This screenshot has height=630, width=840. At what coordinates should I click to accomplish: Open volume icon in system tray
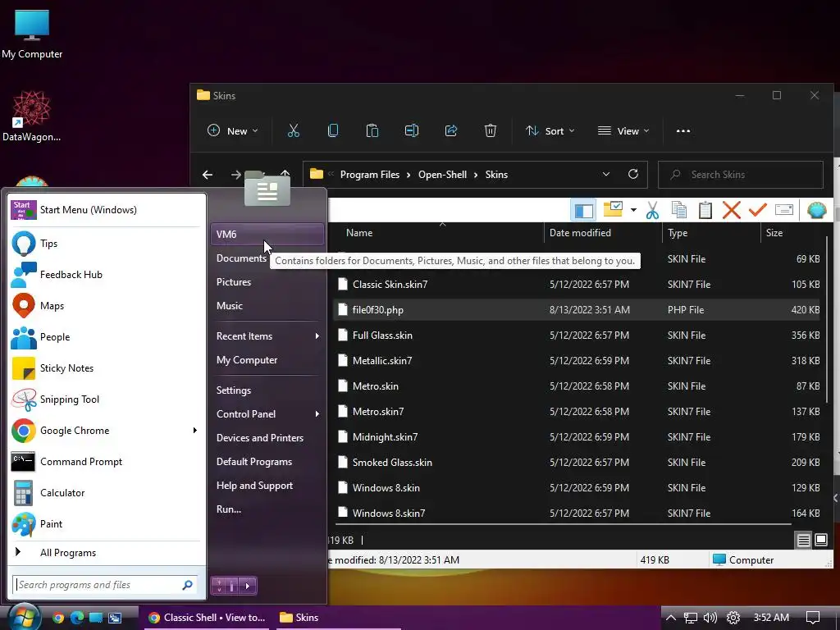710,618
